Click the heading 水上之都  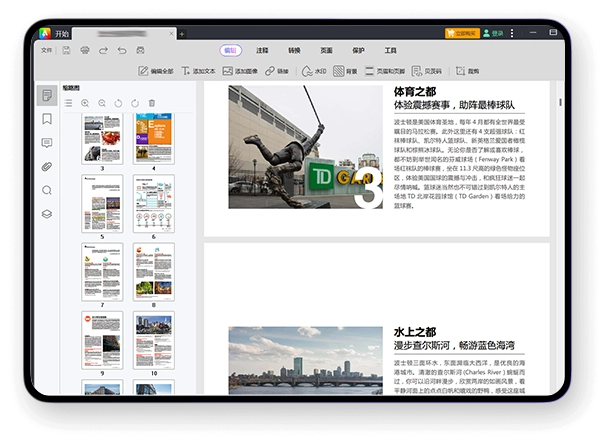(x=415, y=332)
